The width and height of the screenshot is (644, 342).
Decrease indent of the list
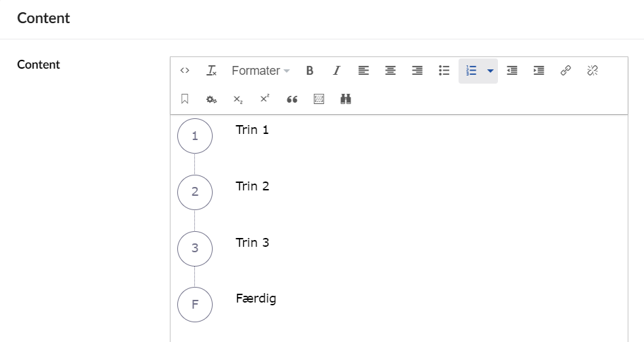(x=512, y=71)
